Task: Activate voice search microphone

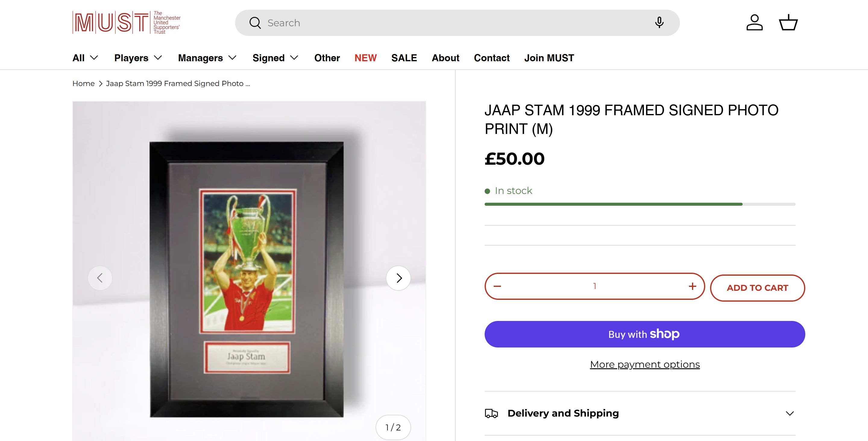Action: click(659, 23)
